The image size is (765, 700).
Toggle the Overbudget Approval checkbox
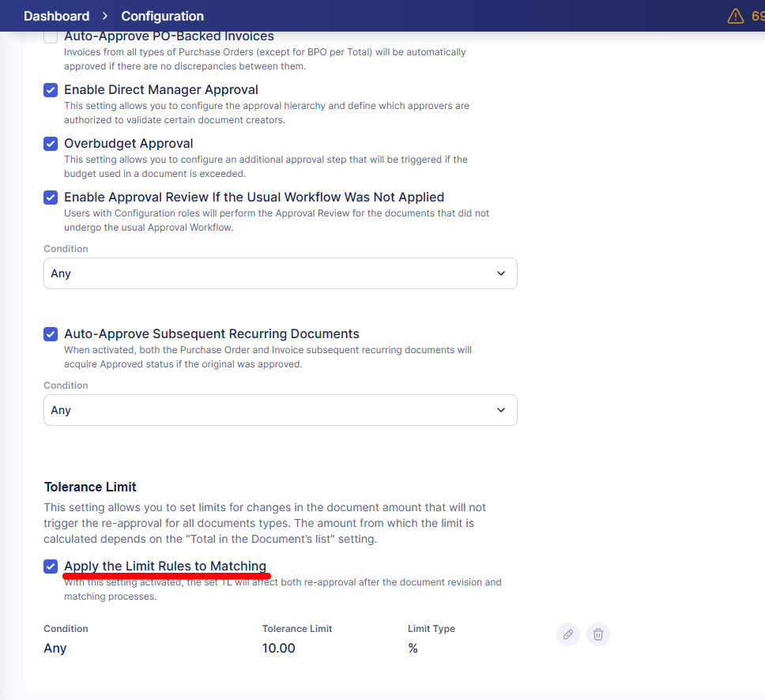pyautogui.click(x=51, y=144)
